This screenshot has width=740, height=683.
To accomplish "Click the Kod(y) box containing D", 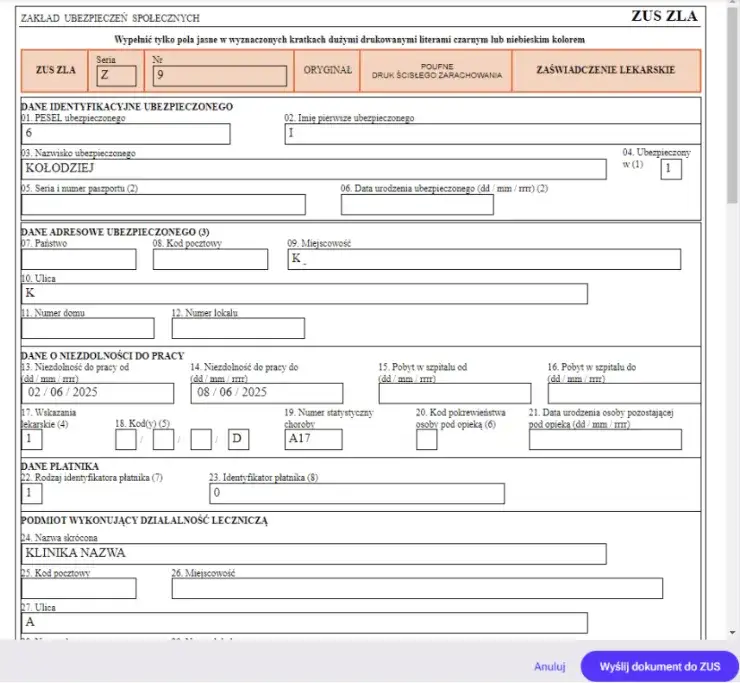I will pyautogui.click(x=238, y=439).
